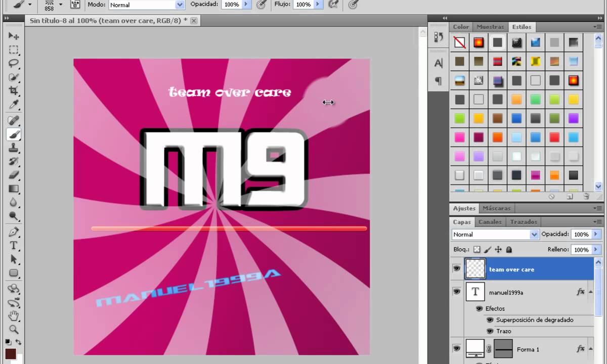Collapse effects of manuel1999a layer
Image resolution: width=607 pixels, height=364 pixels.
[x=591, y=292]
